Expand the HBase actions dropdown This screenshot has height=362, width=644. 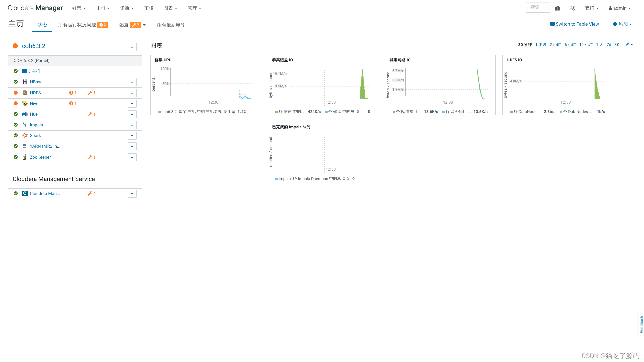point(132,82)
